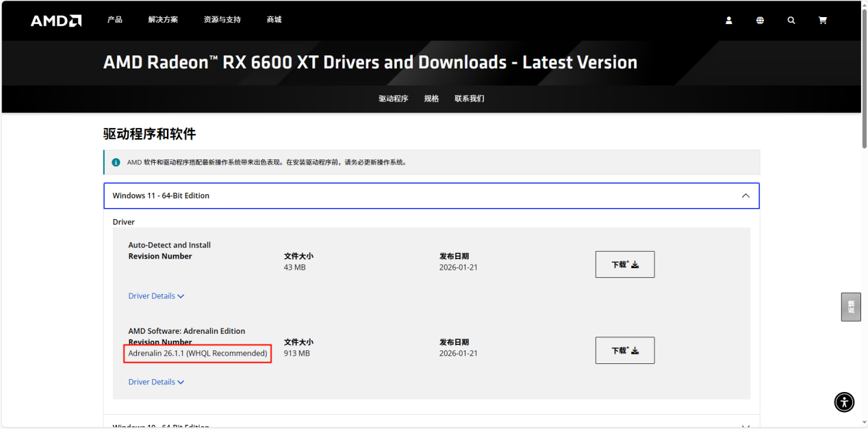Viewport: 868px width, 429px height.
Task: Download the Adrenalin 26.1.1 driver
Action: pyautogui.click(x=624, y=350)
